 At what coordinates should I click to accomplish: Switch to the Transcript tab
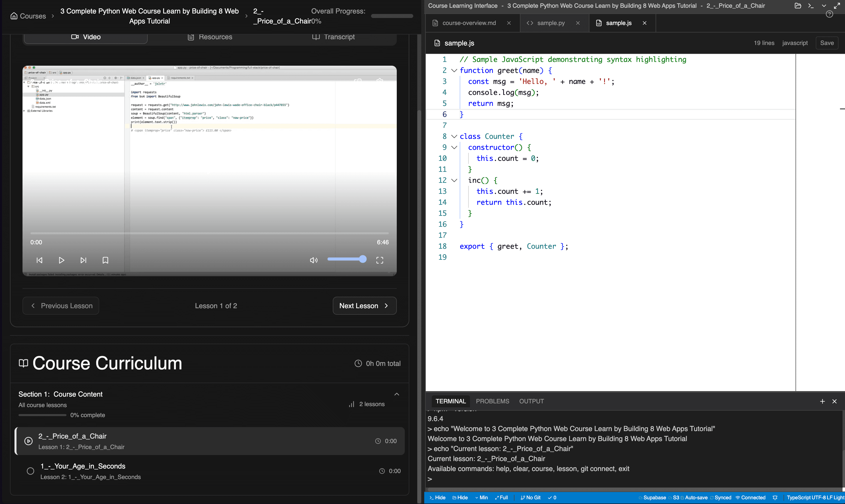(x=333, y=37)
